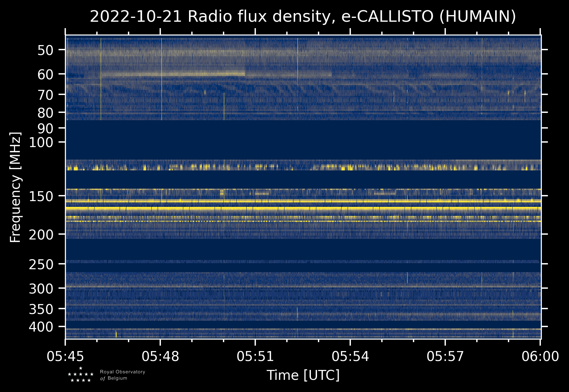Select the Frequency [MHz] axis label
569x392 pixels.
[x=15, y=187]
